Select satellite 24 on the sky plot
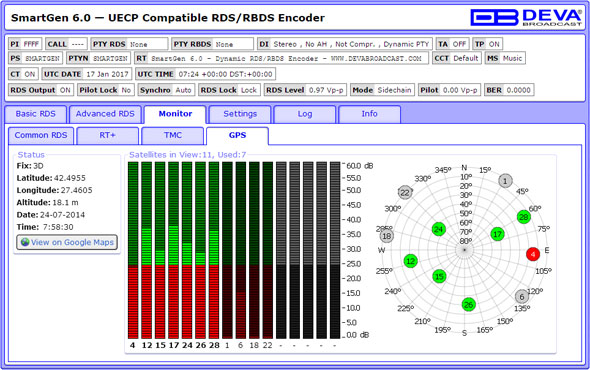The height and width of the screenshot is (370, 590). click(x=438, y=229)
